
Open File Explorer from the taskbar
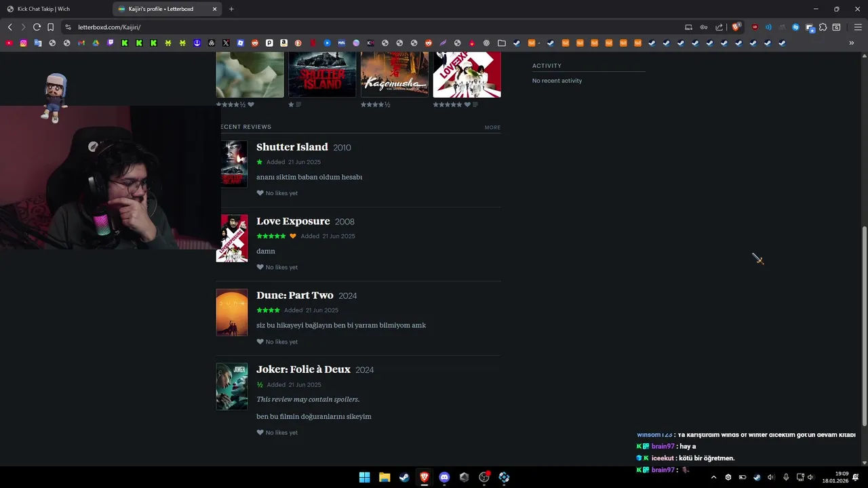(384, 477)
